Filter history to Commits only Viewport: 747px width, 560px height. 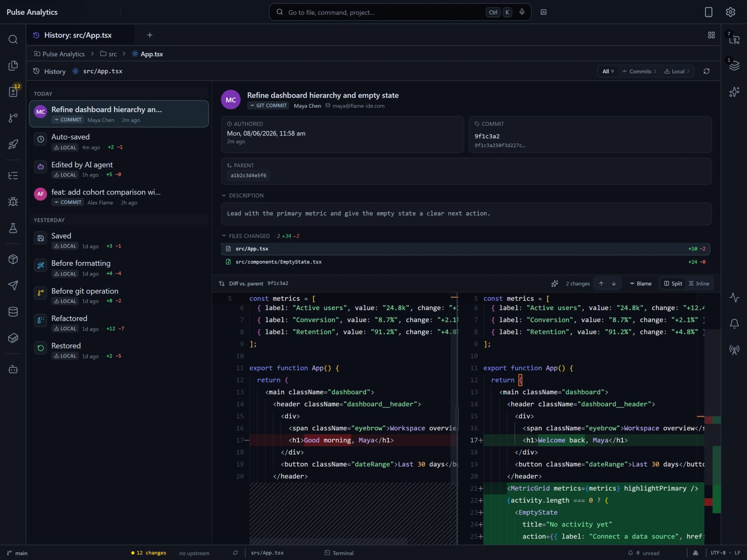click(x=639, y=71)
